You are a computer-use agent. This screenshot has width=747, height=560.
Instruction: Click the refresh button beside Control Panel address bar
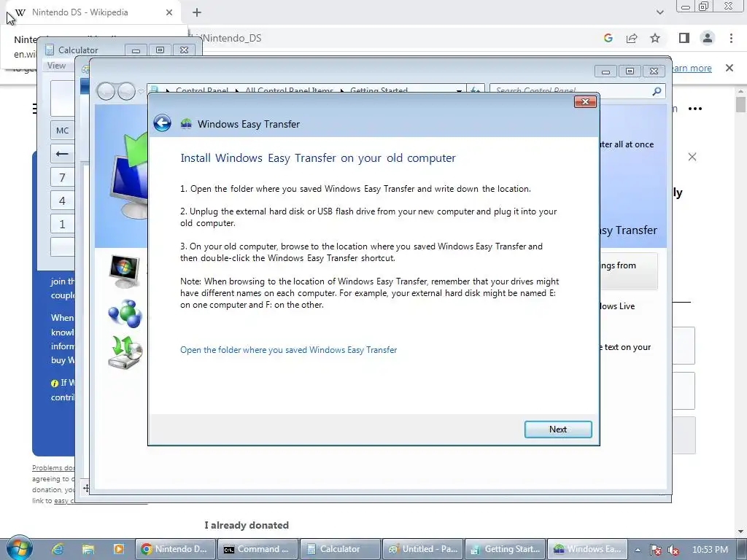coord(475,90)
